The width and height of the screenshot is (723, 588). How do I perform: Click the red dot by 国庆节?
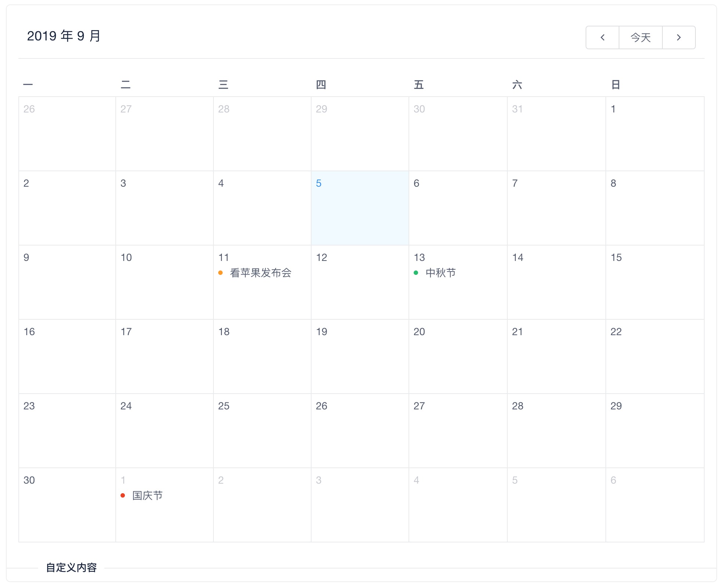point(123,495)
